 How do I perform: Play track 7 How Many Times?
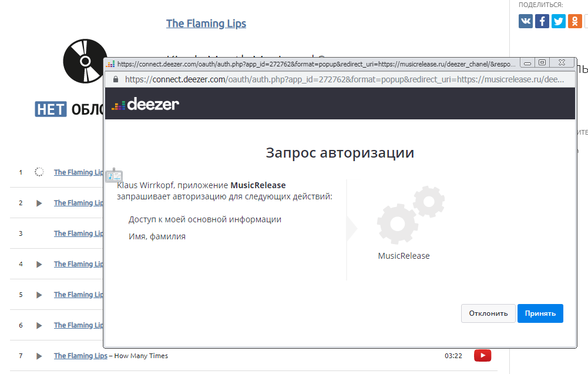(x=39, y=356)
